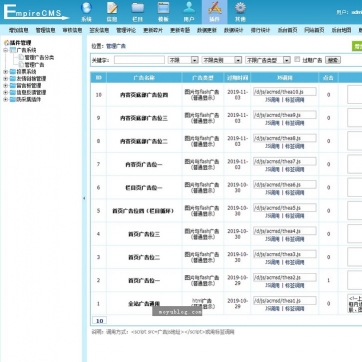Expand the 投票系统 tree node
The height and width of the screenshot is (362, 362).
(x=5, y=72)
